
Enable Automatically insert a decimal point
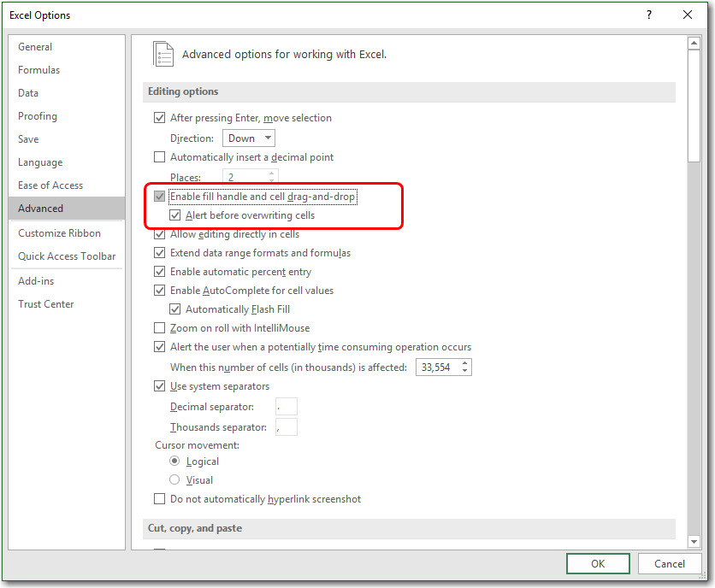(159, 157)
